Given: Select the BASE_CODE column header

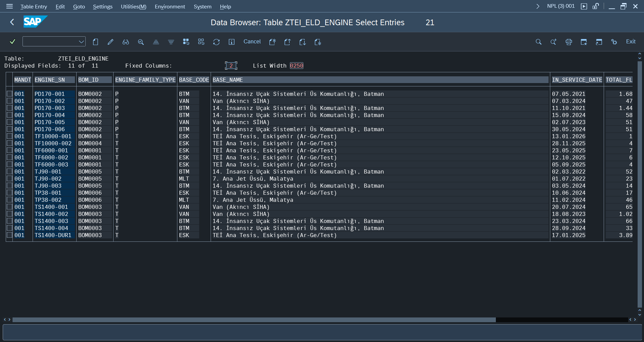Looking at the screenshot, I should (x=194, y=80).
